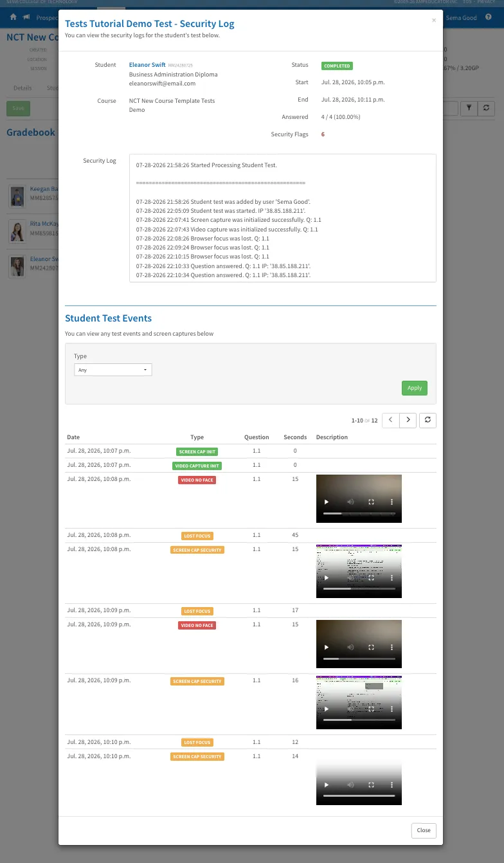Click the Prospec menu in the background navbar
504x863 pixels.
pyautogui.click(x=47, y=17)
